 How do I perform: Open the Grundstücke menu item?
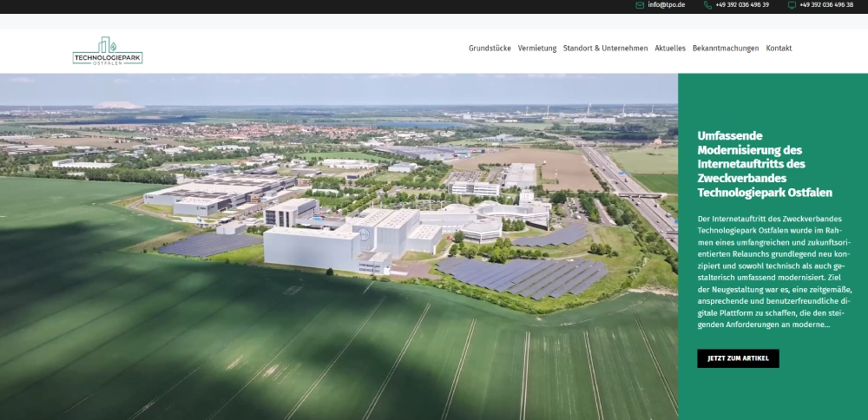tap(490, 48)
